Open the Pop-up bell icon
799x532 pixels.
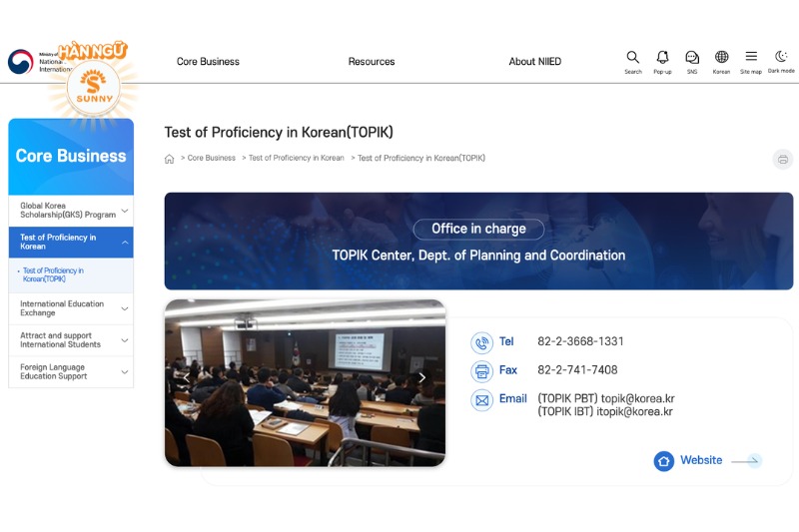662,57
